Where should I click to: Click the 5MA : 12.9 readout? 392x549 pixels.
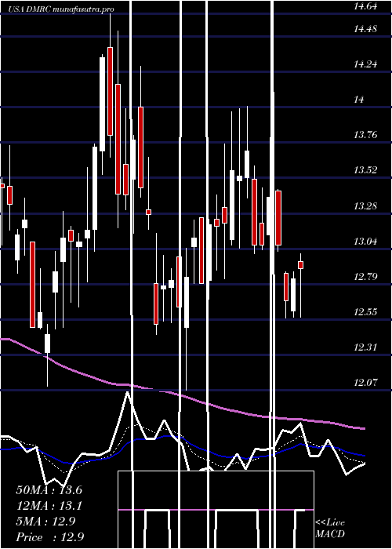point(45,522)
